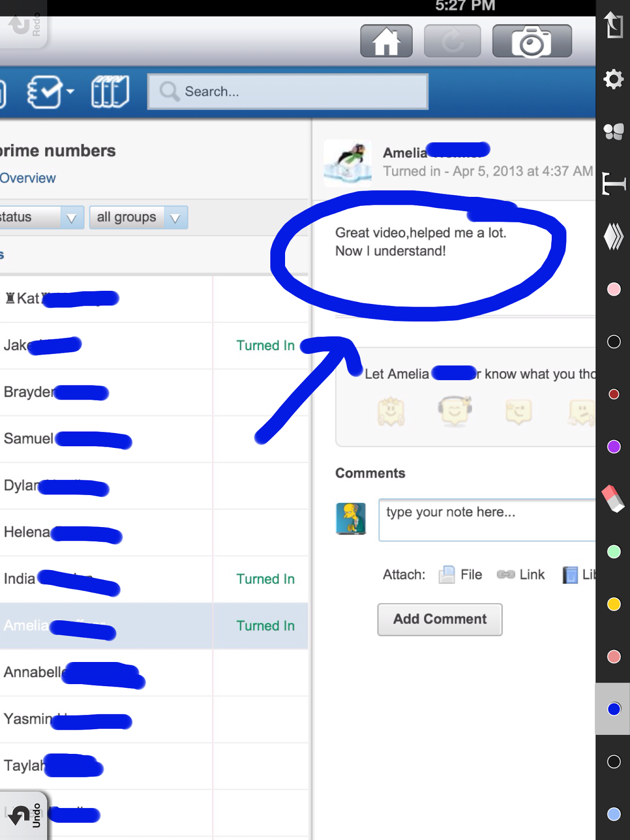Click Turned In status on Amelia's row
Screen dimensions: 630x840
(265, 626)
